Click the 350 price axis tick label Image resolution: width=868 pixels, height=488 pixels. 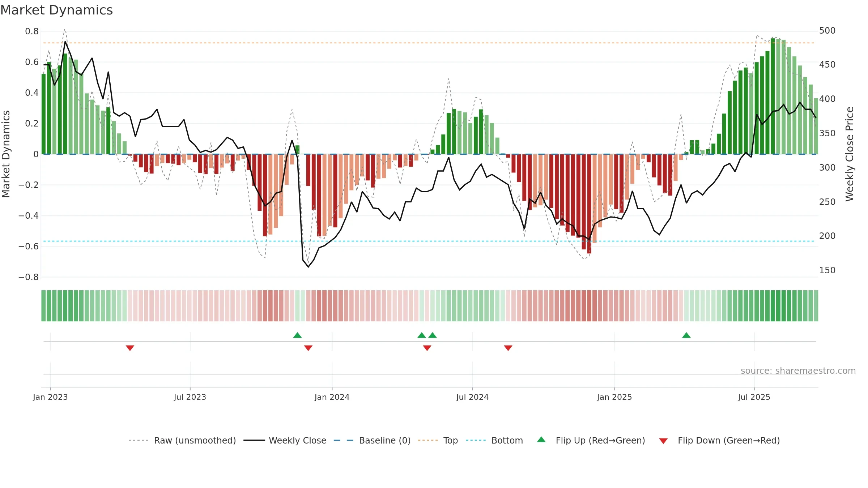pyautogui.click(x=827, y=133)
